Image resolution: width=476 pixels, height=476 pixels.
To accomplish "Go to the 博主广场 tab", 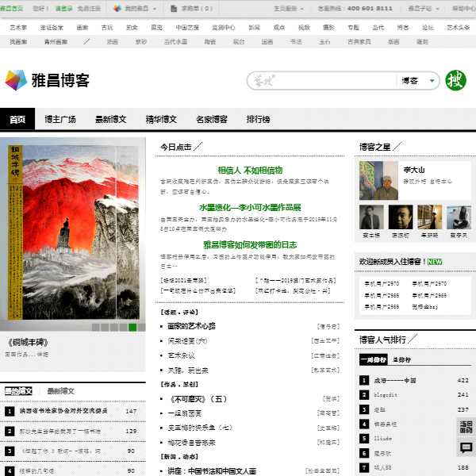I will (x=60, y=119).
